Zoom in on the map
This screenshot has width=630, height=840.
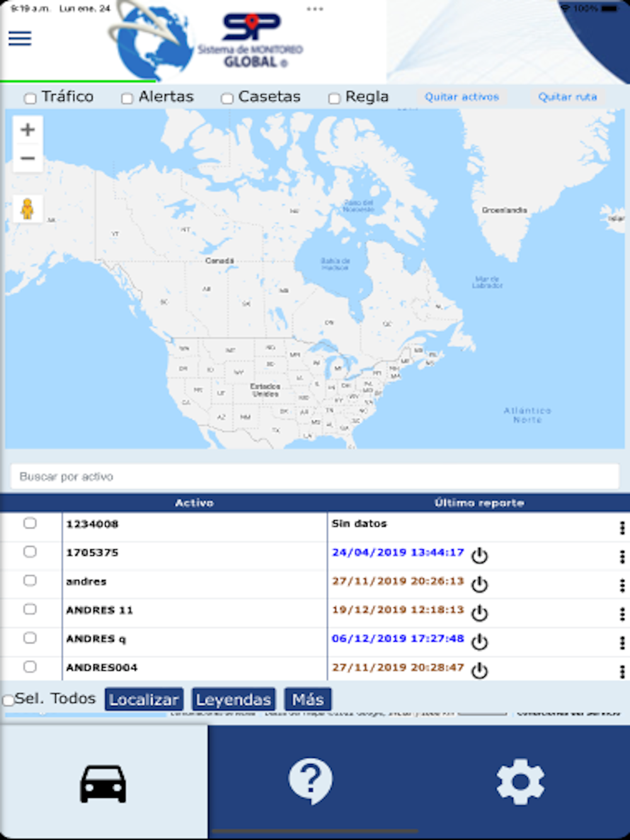[x=28, y=130]
